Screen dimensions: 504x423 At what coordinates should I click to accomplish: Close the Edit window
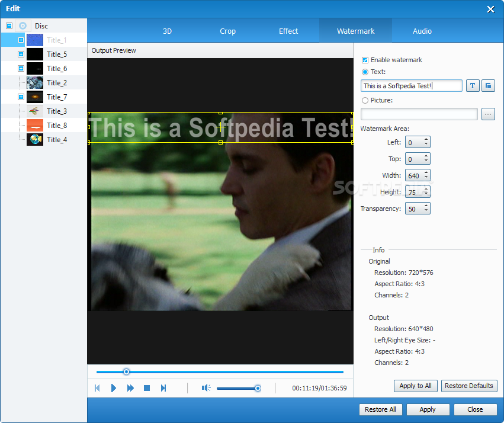[490, 9]
